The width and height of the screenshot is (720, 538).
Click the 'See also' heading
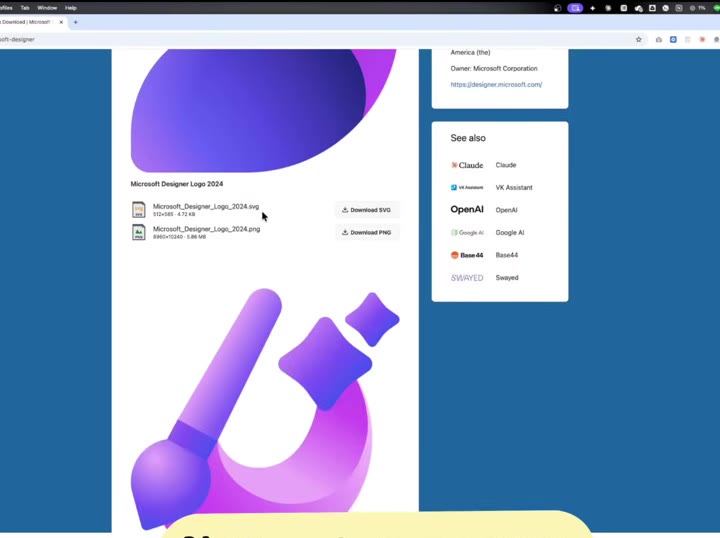468,138
